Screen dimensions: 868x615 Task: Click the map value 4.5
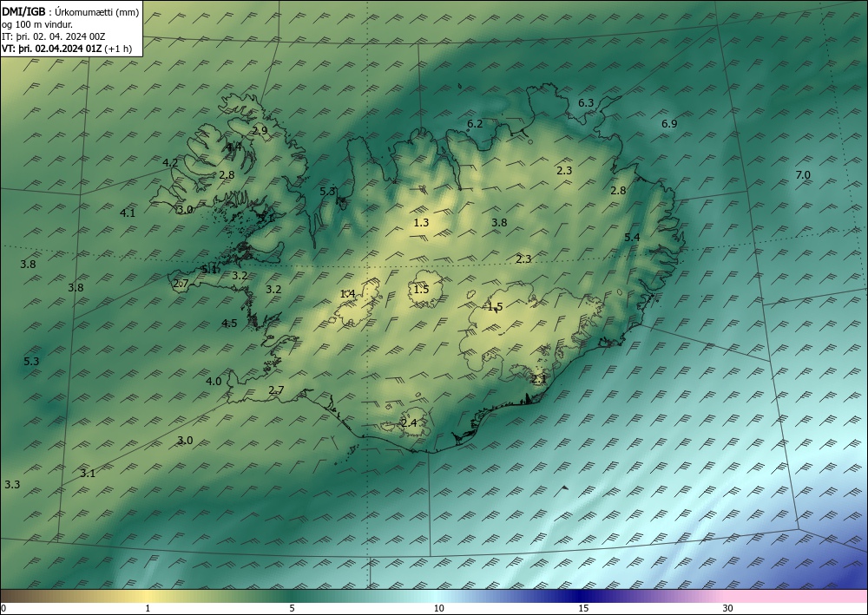(x=229, y=324)
